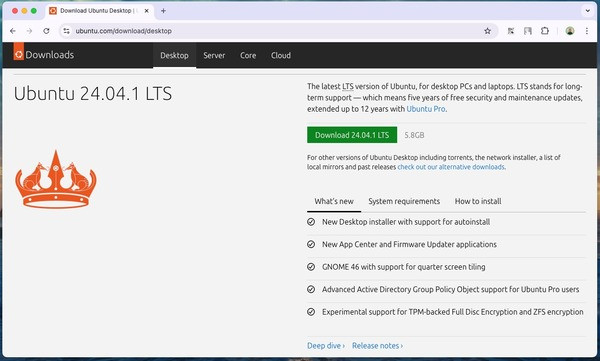The height and width of the screenshot is (361, 600).
Task: Click the check icon beside GNOME 46
Action: [311, 267]
